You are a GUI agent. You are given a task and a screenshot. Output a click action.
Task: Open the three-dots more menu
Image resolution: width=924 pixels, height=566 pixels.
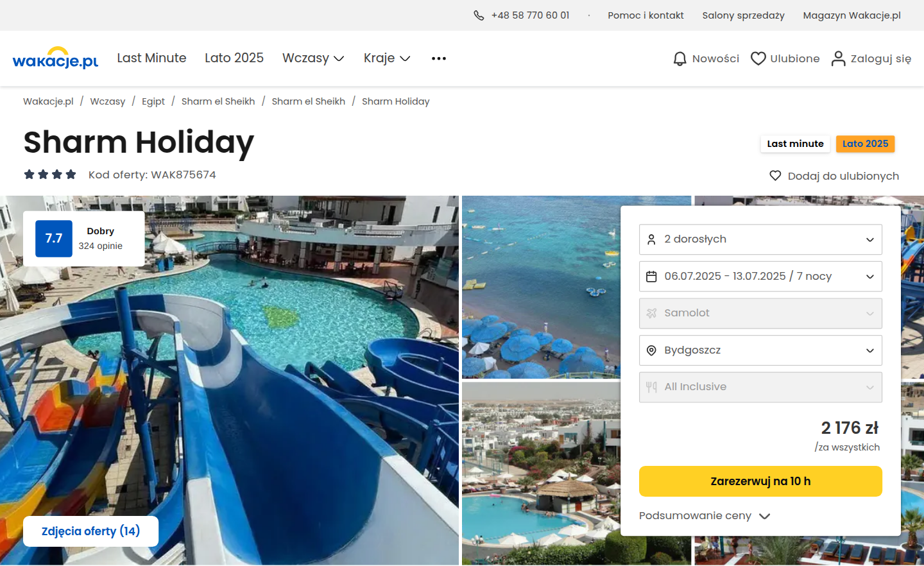click(439, 58)
